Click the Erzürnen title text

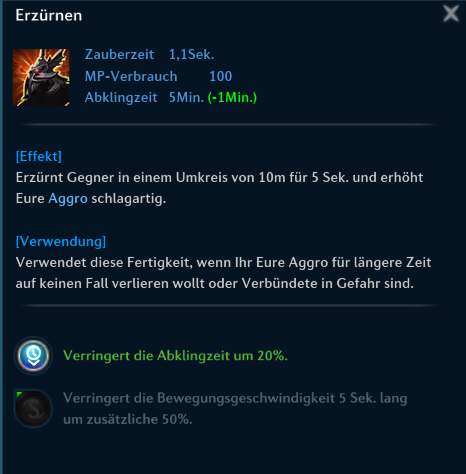pyautogui.click(x=49, y=15)
